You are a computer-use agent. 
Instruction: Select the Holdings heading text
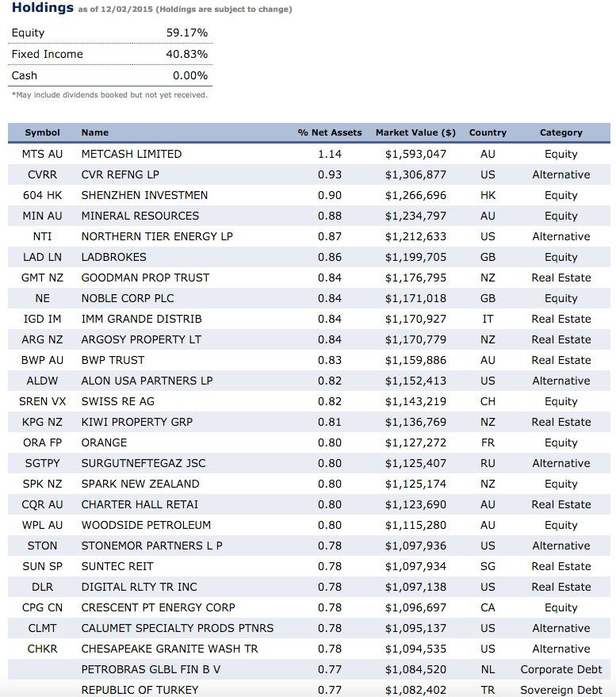tap(43, 8)
